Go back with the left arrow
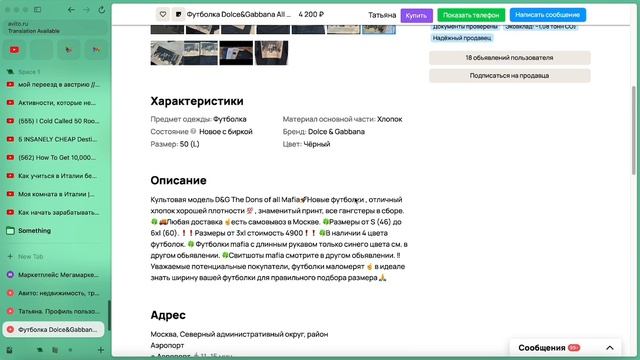The image size is (640, 360). click(x=71, y=9)
